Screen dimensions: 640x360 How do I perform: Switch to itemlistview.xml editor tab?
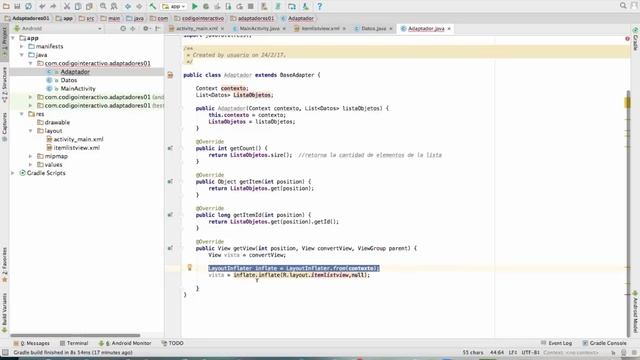pyautogui.click(x=320, y=29)
